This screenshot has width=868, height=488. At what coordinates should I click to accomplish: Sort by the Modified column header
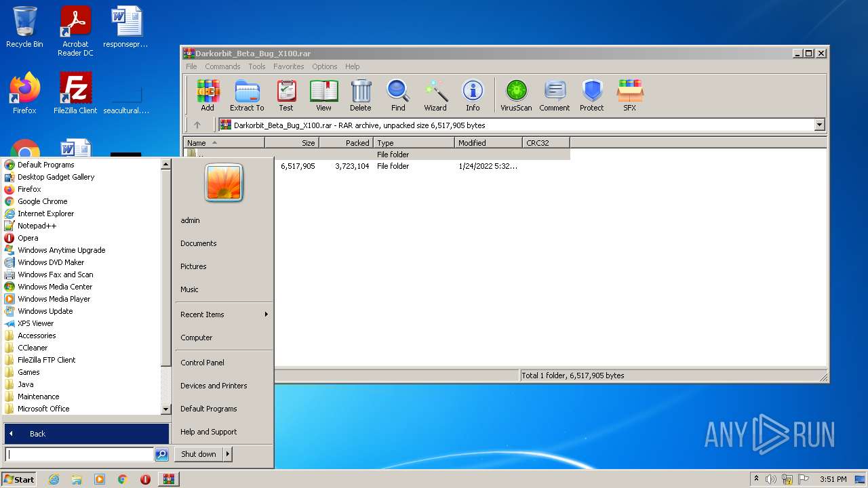(x=488, y=143)
